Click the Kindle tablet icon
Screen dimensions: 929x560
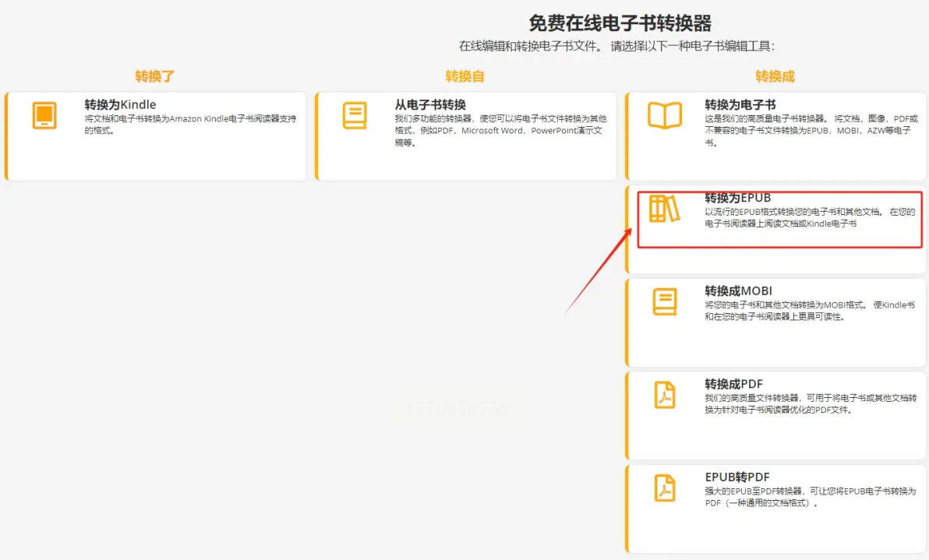(44, 115)
